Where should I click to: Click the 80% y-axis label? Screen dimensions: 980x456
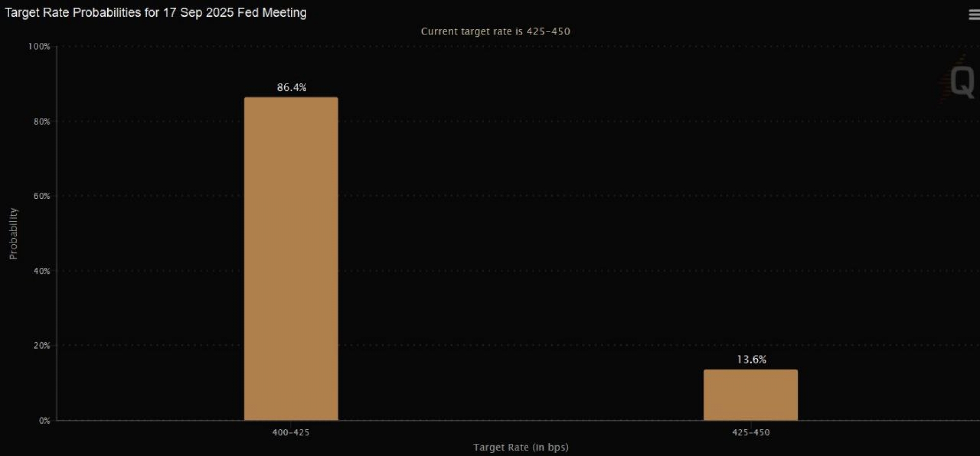42,121
